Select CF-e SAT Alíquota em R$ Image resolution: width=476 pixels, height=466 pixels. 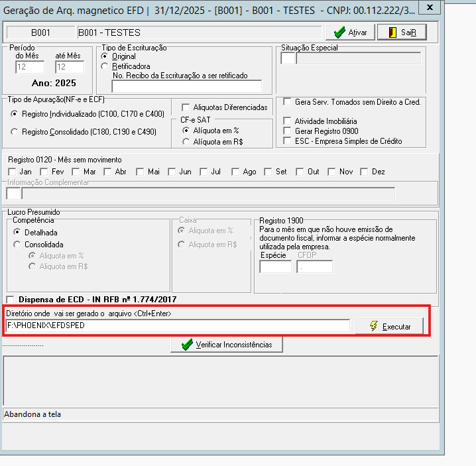(x=186, y=142)
